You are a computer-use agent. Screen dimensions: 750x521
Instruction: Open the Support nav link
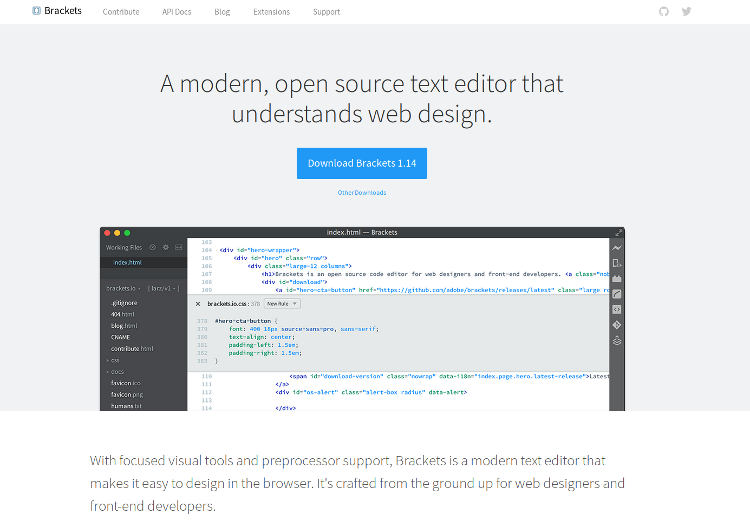[x=327, y=12]
